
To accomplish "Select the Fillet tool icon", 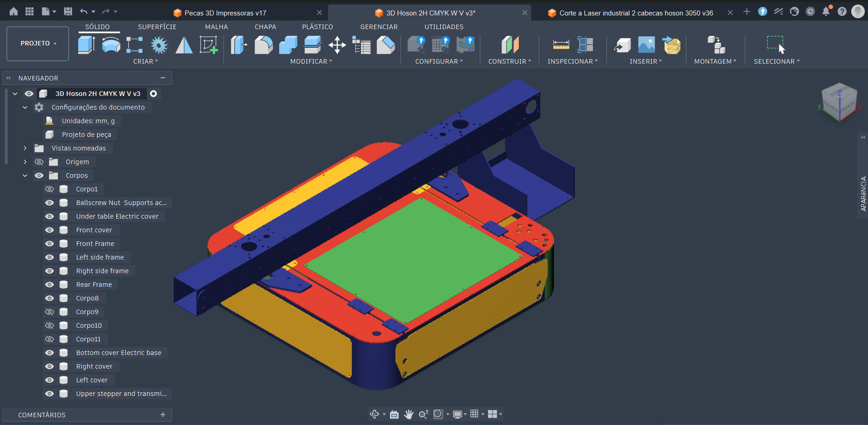I will [263, 45].
